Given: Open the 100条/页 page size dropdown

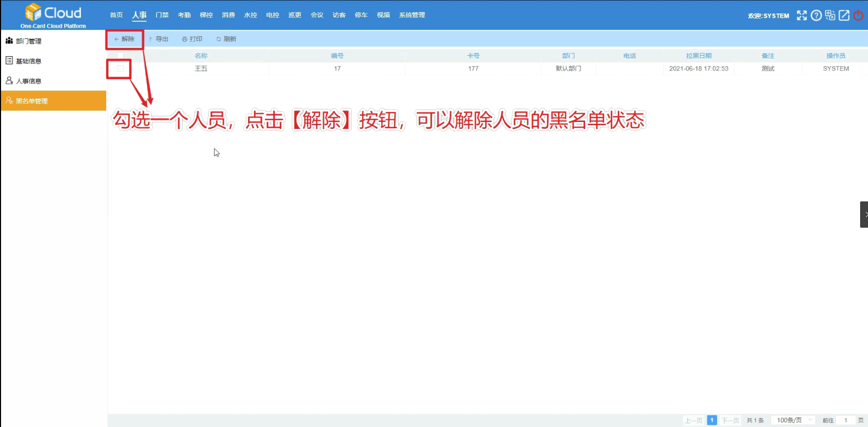Looking at the screenshot, I should coord(793,420).
